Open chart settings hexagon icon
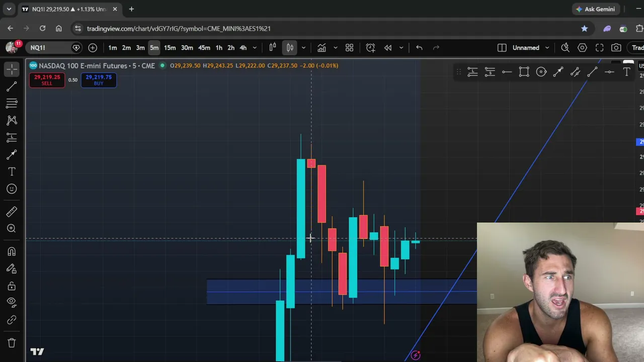Screen dimensions: 644x362 pyautogui.click(x=582, y=48)
